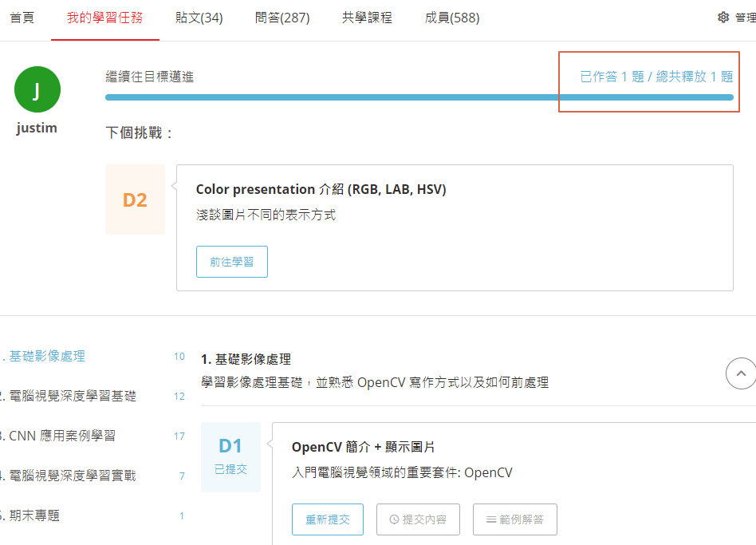Click the clock icon in 提交內容 button
The image size is (756, 545).
pyautogui.click(x=394, y=519)
